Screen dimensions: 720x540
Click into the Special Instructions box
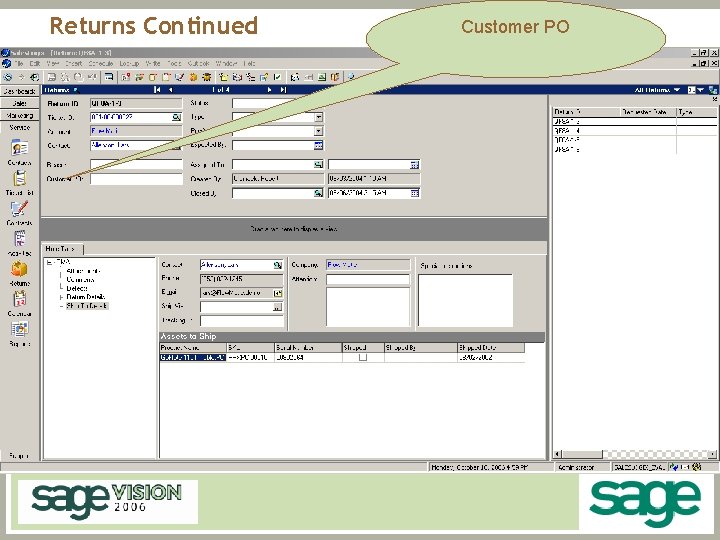pos(465,301)
